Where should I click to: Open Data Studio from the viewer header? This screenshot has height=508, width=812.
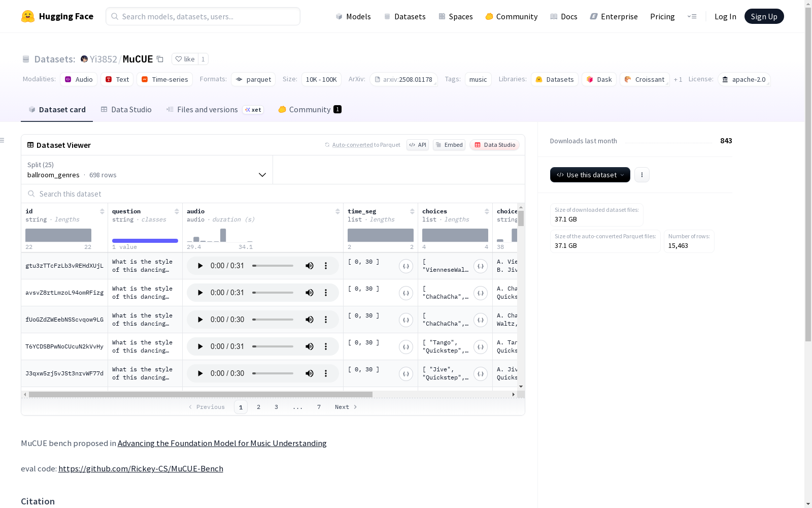pos(495,145)
